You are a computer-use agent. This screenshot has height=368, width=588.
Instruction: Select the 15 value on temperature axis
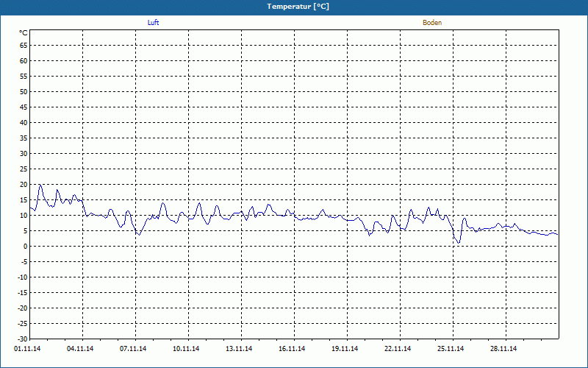click(x=24, y=200)
